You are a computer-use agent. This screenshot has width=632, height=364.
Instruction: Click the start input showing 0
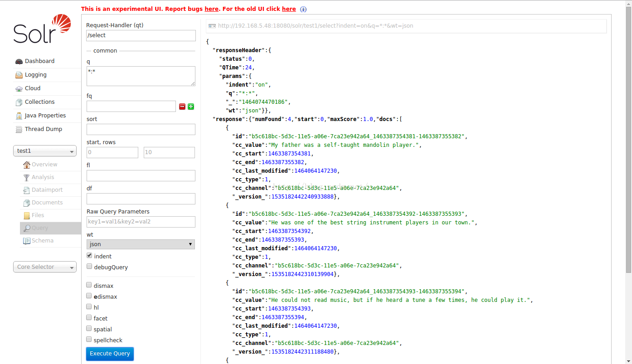click(x=112, y=152)
